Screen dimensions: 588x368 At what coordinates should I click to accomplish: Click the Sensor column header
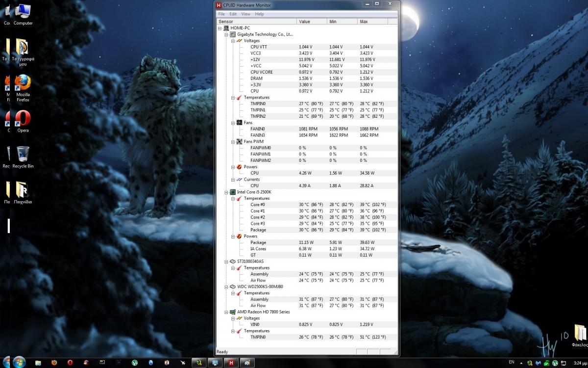256,22
